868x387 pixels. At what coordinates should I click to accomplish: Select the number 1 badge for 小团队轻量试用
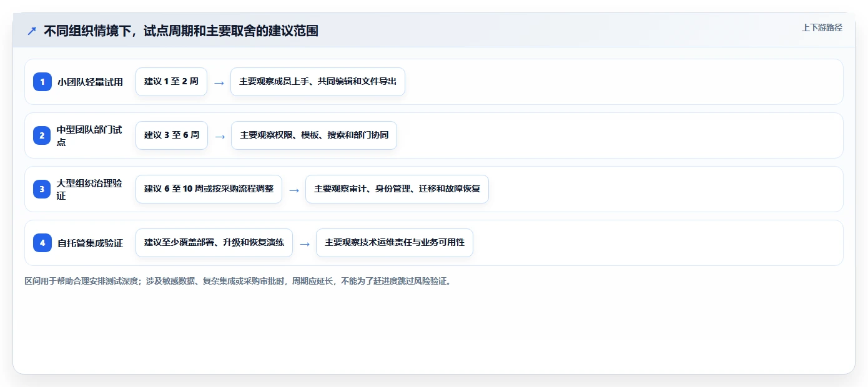pos(42,82)
